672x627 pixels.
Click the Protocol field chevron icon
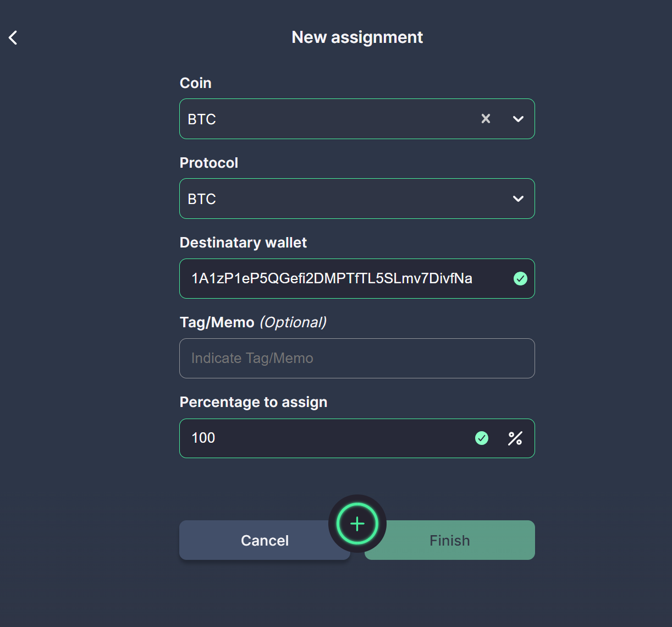517,199
